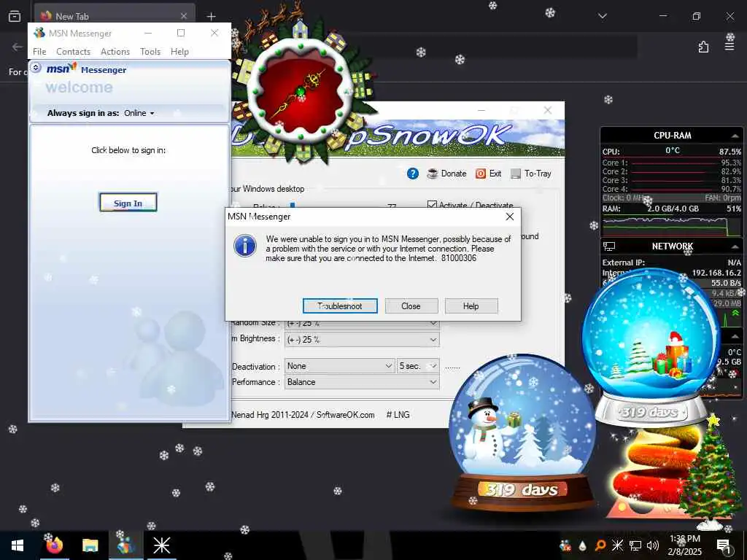The height and width of the screenshot is (560, 747).
Task: Open the File menu in MSN Messenger
Action: pyautogui.click(x=39, y=52)
